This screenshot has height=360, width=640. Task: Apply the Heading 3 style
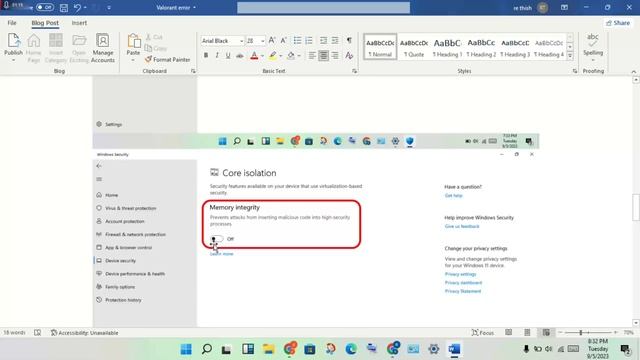(x=515, y=47)
